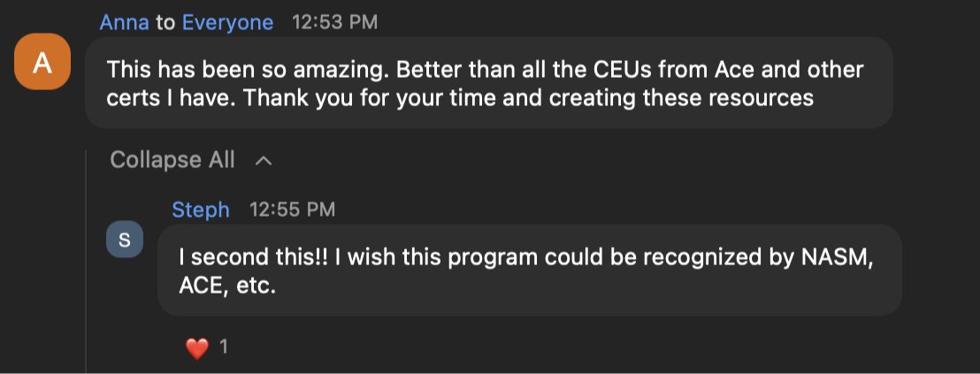Image resolution: width=980 pixels, height=374 pixels.
Task: Collapse replies using the chevron arrow
Action: [263, 161]
